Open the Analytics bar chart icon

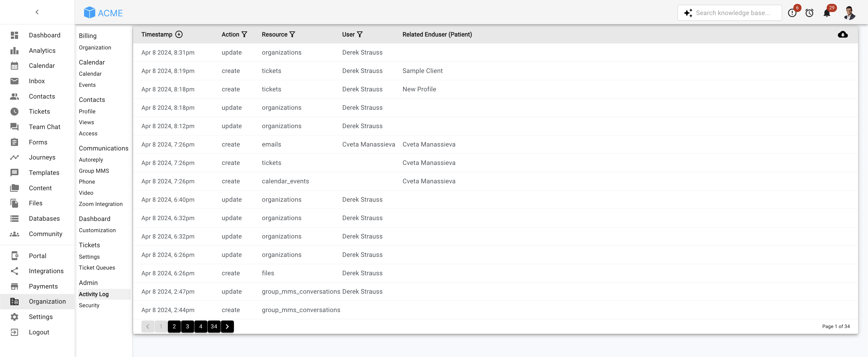(14, 51)
